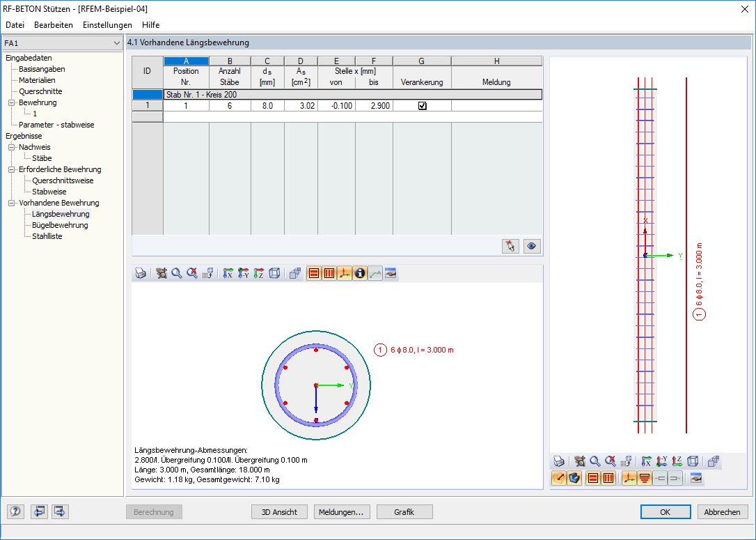Image resolution: width=756 pixels, height=540 pixels.
Task: View elevation in Z direction
Action: coord(677,461)
